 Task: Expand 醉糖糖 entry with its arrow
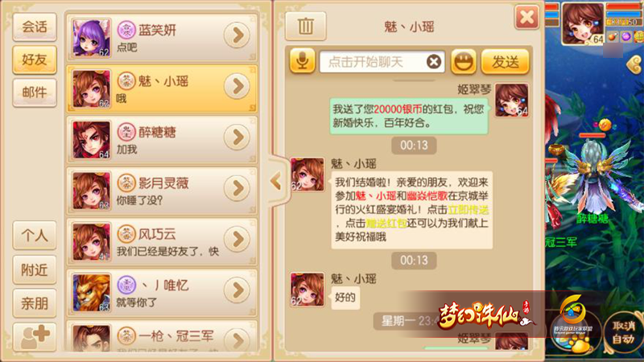[237, 138]
